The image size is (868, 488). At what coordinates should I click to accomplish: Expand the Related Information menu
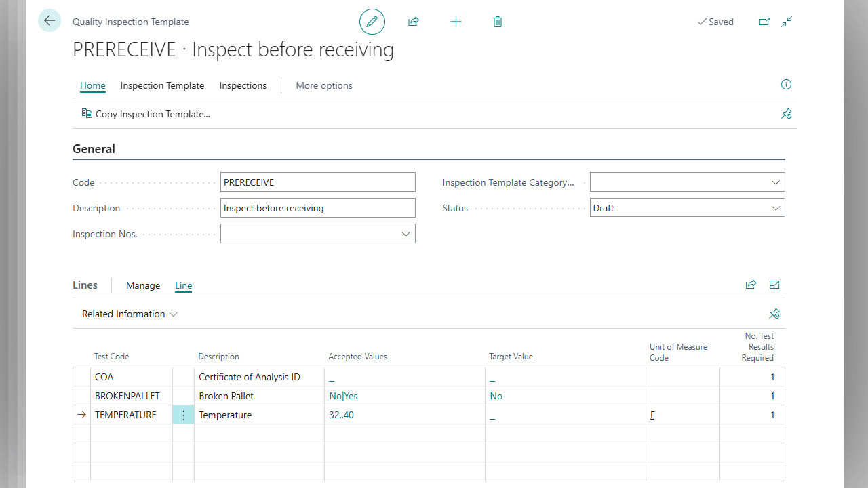[130, 314]
